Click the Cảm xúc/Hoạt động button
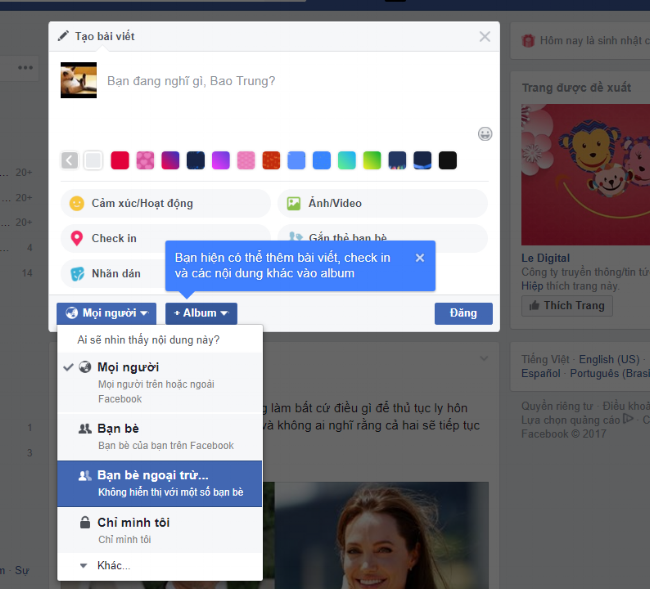The width and height of the screenshot is (650, 589). click(x=165, y=203)
